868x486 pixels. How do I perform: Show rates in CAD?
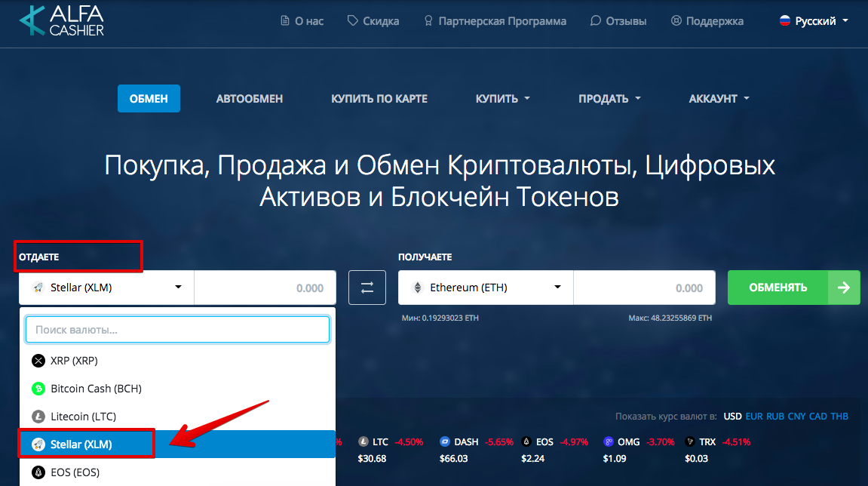click(818, 416)
